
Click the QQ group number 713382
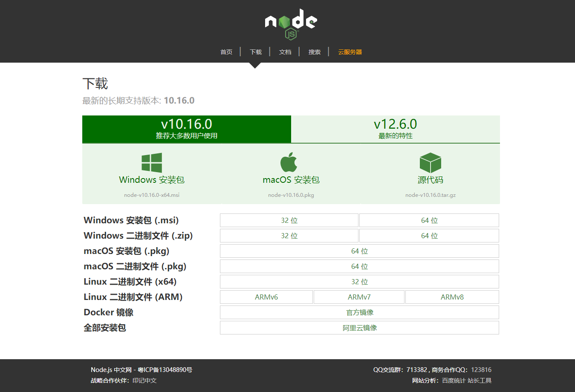(x=416, y=370)
